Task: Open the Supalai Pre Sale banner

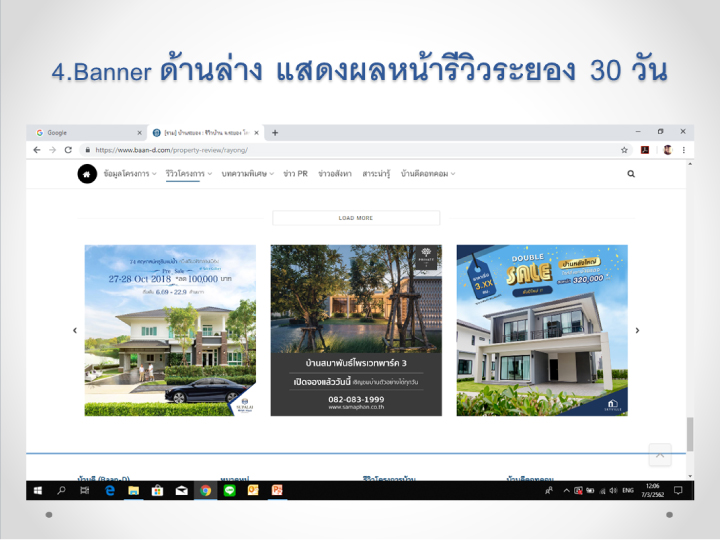Action: click(x=170, y=331)
